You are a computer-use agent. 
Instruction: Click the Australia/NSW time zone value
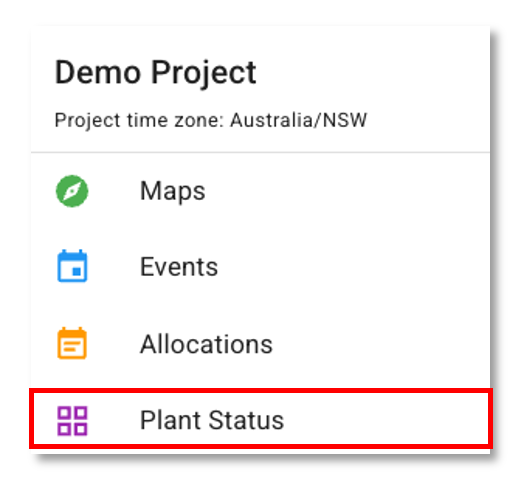pos(299,120)
